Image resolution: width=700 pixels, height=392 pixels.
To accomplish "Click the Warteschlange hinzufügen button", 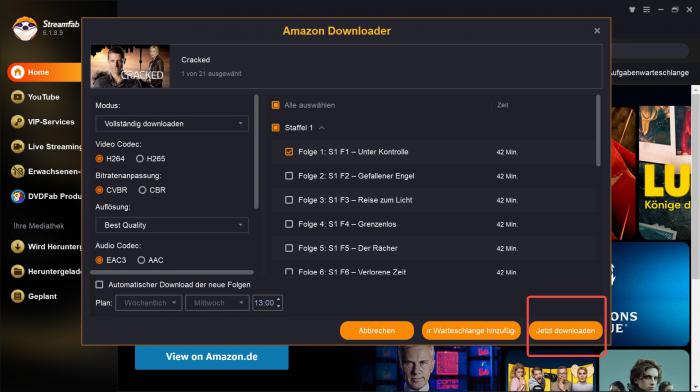I will tap(471, 331).
